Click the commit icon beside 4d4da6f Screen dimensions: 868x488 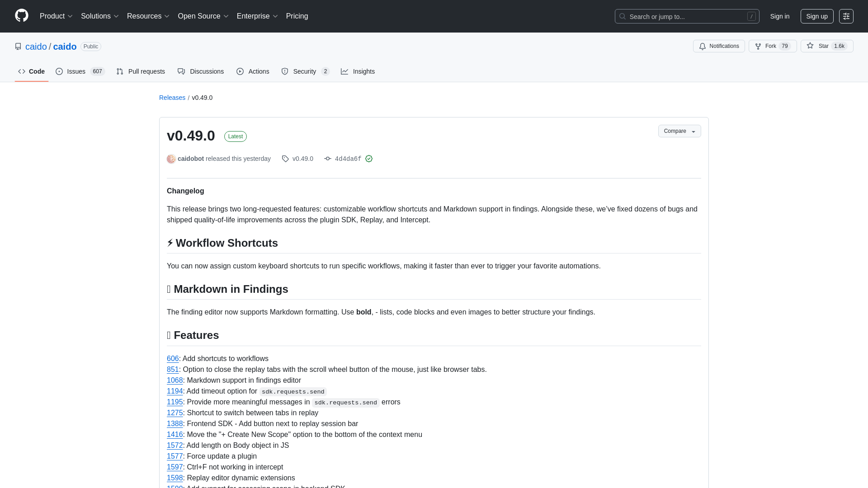pos(328,159)
